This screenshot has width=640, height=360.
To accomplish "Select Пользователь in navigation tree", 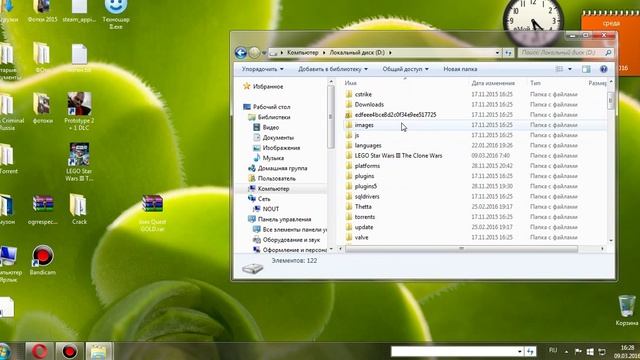I will [277, 178].
